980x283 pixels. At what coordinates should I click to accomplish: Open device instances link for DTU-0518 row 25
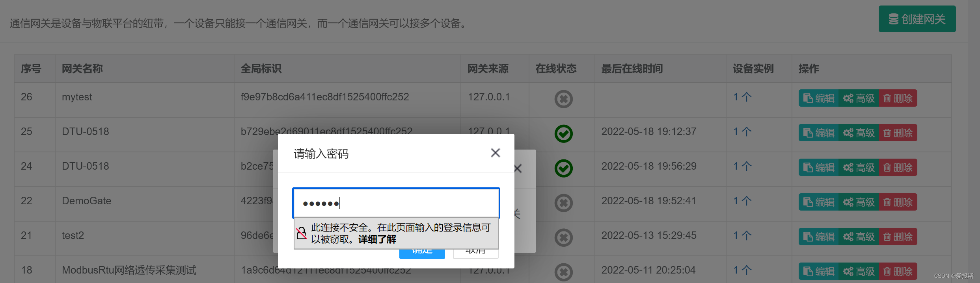[x=742, y=131]
